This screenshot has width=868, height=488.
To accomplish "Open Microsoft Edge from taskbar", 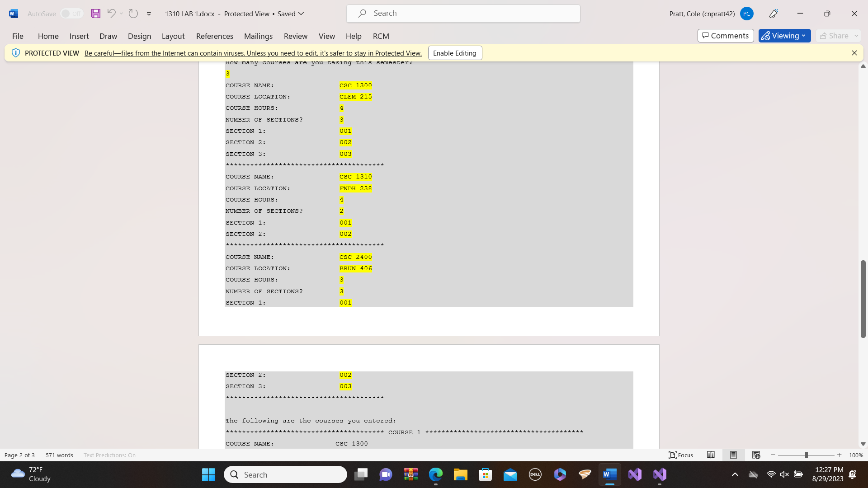I will point(435,474).
